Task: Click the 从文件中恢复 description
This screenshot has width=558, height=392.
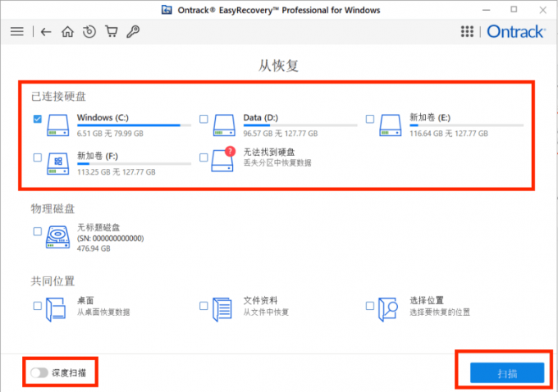Action: pyautogui.click(x=266, y=312)
